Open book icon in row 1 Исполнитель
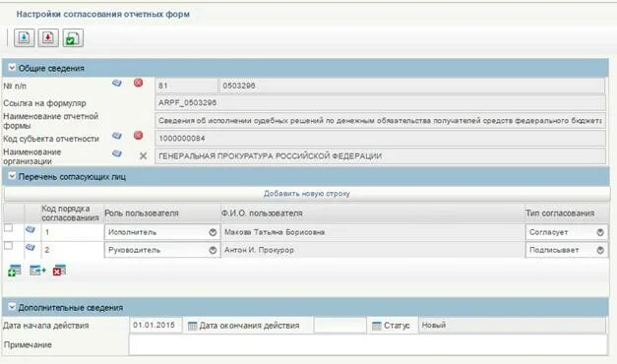 point(31,229)
